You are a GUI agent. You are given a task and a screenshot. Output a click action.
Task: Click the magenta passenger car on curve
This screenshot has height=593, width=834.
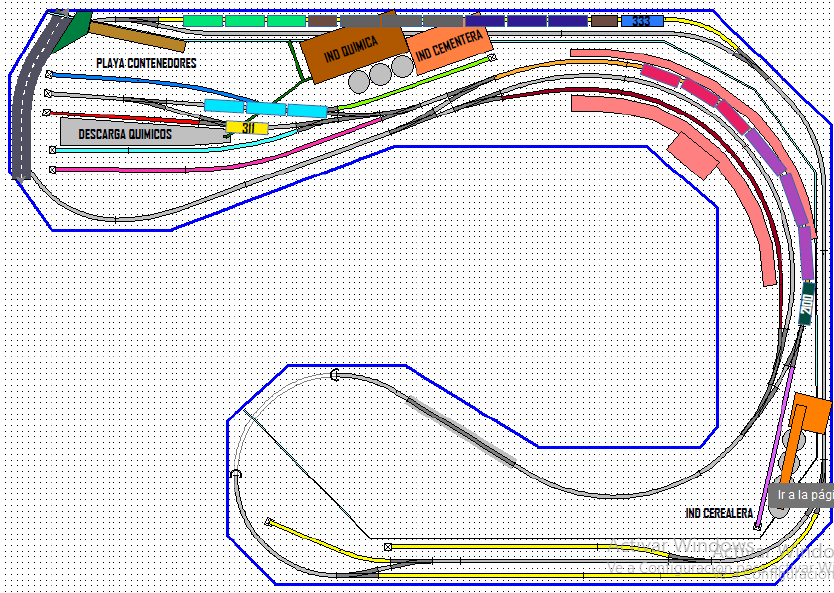(660, 76)
